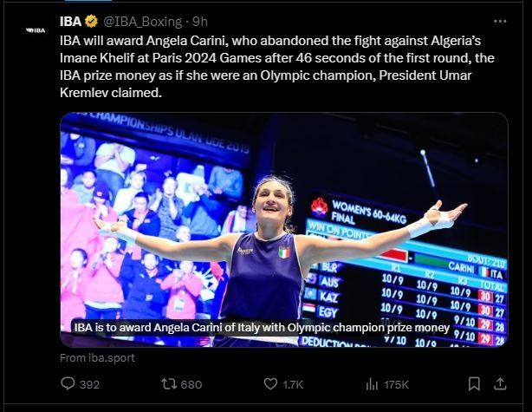
Task: Click the 'From iba.sport' source link
Action: tap(97, 356)
